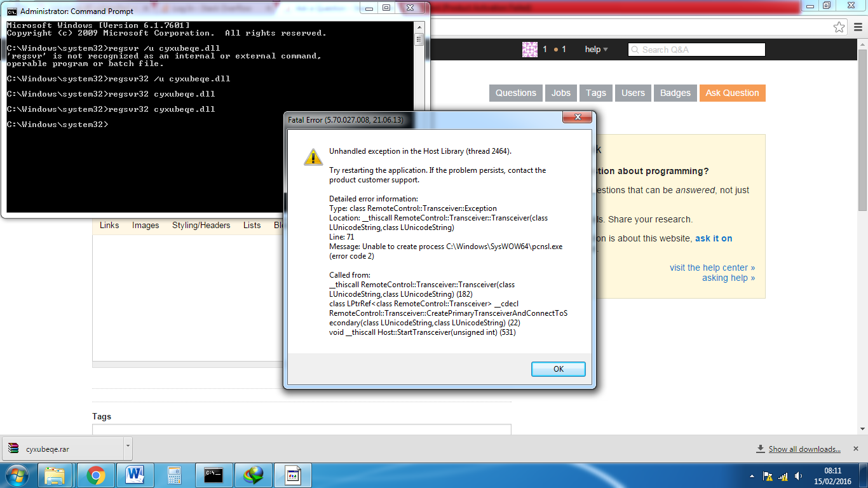This screenshot has height=488, width=868.
Task: Open Windows Explorer folder in the taskbar
Action: [x=55, y=475]
